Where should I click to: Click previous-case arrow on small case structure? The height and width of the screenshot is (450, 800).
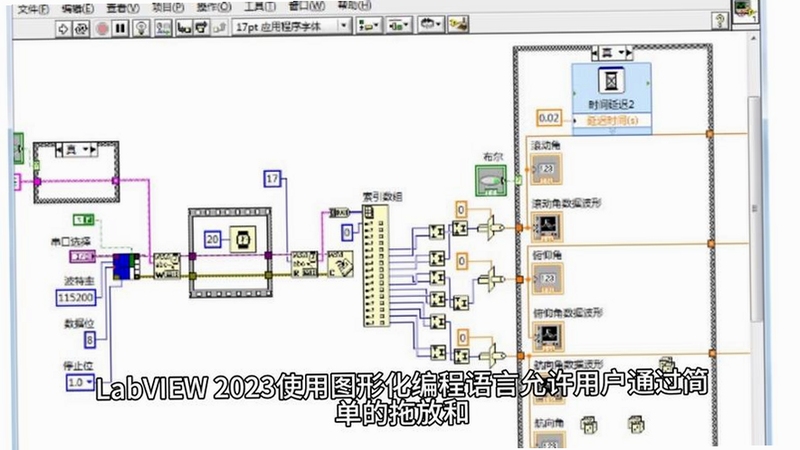click(59, 150)
